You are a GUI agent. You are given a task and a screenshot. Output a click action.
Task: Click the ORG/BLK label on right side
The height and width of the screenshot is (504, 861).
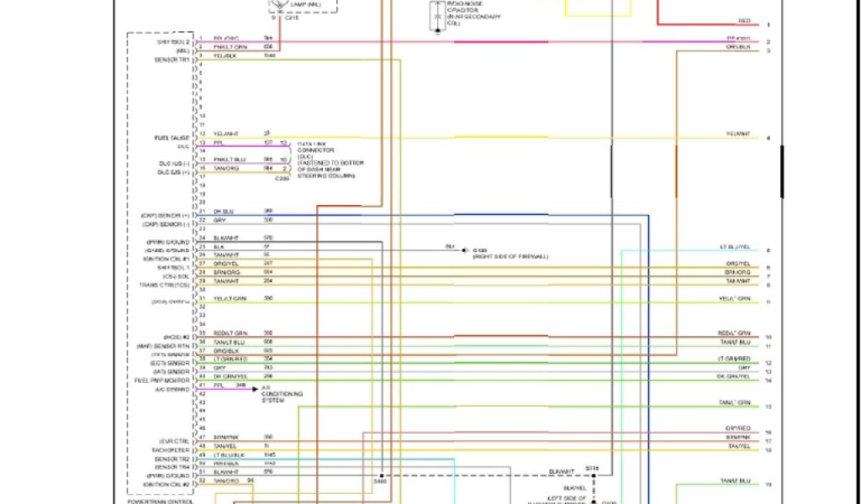[738, 47]
